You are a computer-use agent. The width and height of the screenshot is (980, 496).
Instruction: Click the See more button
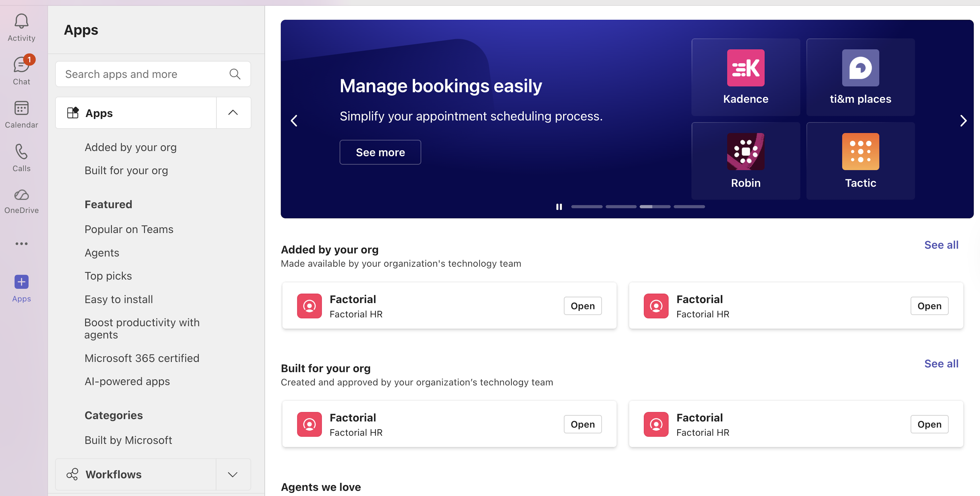(x=380, y=153)
